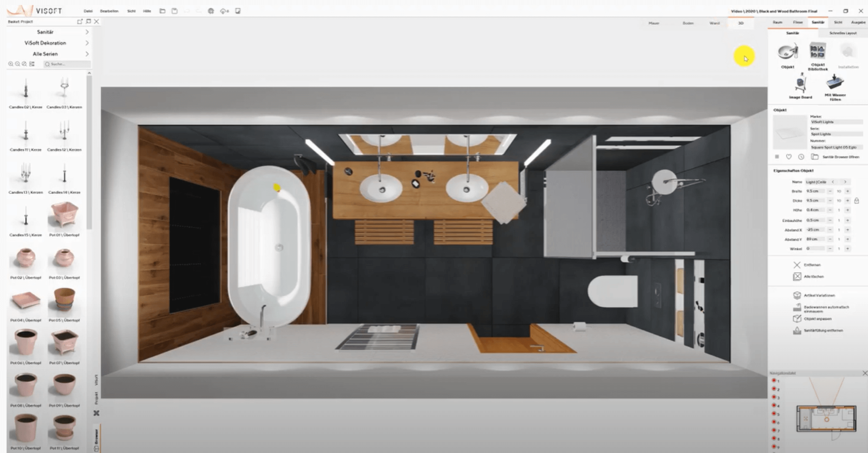Viewport: 868px width, 453px height.
Task: Decrease Breite with minus button
Action: pos(830,191)
